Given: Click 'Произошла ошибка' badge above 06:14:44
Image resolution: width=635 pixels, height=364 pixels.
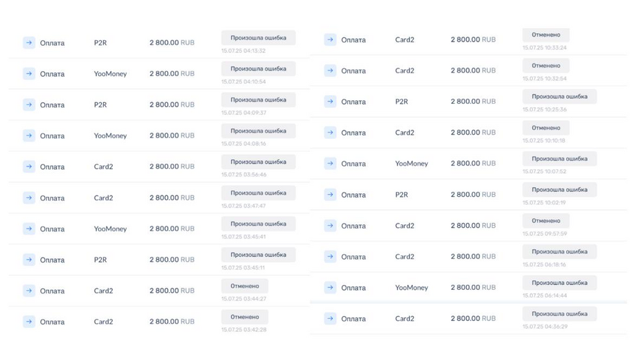Looking at the screenshot, I should pos(560,283).
